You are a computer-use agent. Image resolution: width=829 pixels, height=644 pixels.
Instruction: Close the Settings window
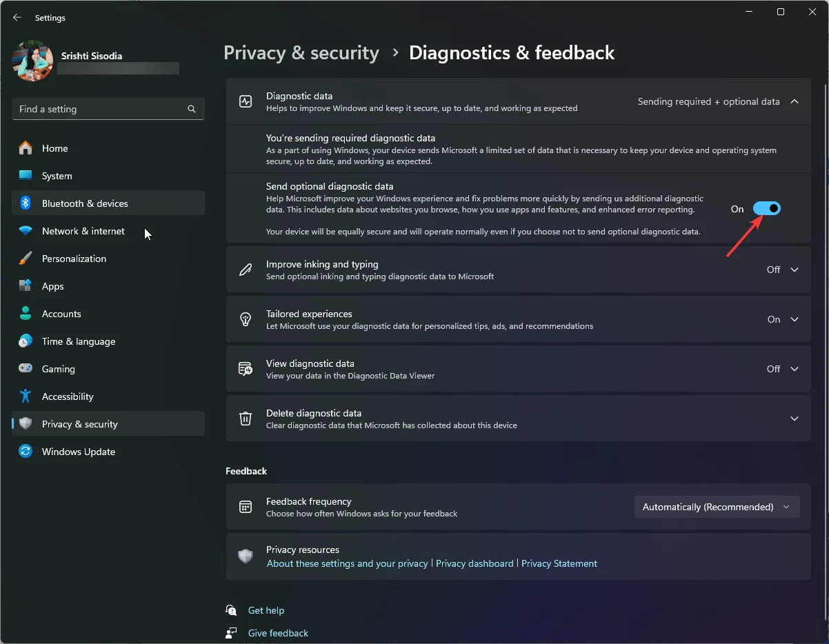tap(812, 12)
